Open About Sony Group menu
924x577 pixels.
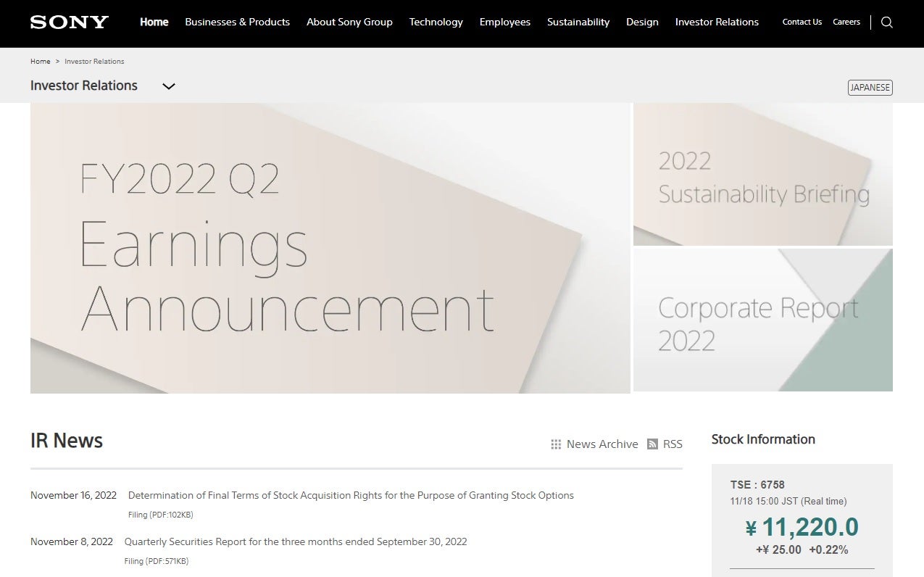click(349, 22)
